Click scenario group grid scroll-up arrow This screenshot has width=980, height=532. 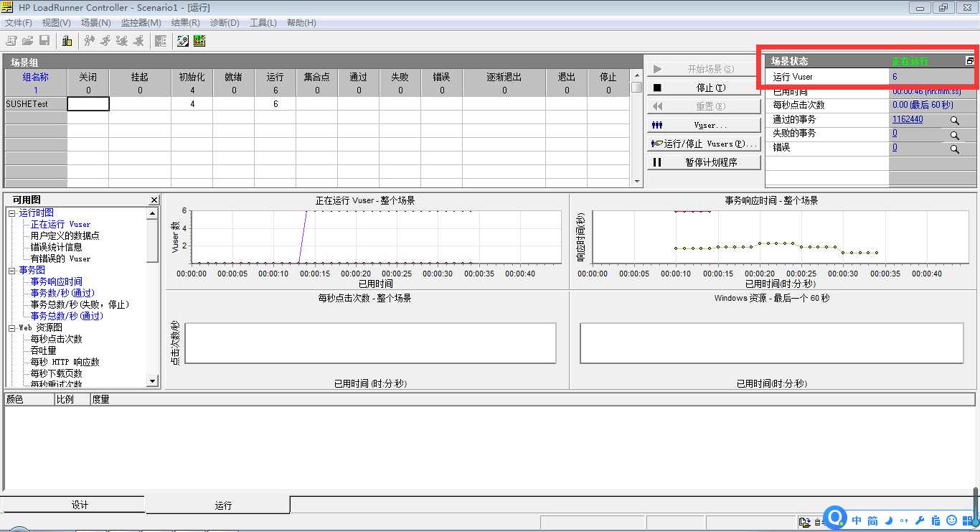click(636, 75)
